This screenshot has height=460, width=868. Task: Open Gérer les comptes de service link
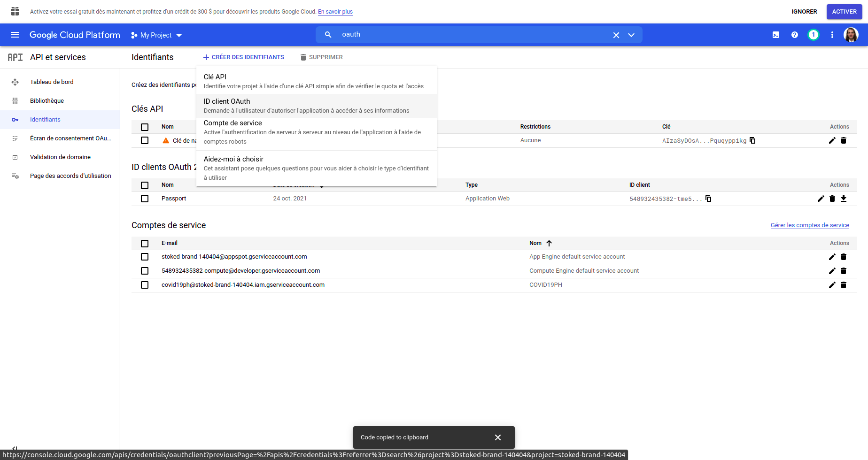click(x=810, y=225)
